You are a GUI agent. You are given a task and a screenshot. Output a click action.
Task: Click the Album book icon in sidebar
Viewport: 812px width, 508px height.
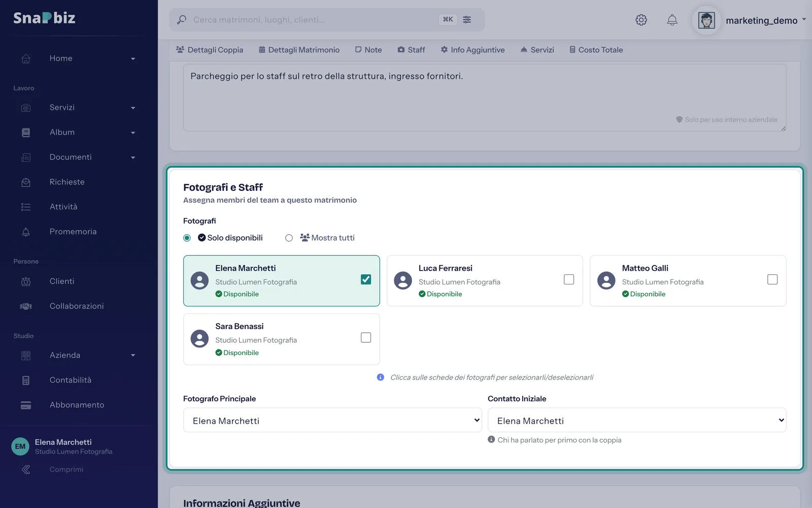coord(26,133)
